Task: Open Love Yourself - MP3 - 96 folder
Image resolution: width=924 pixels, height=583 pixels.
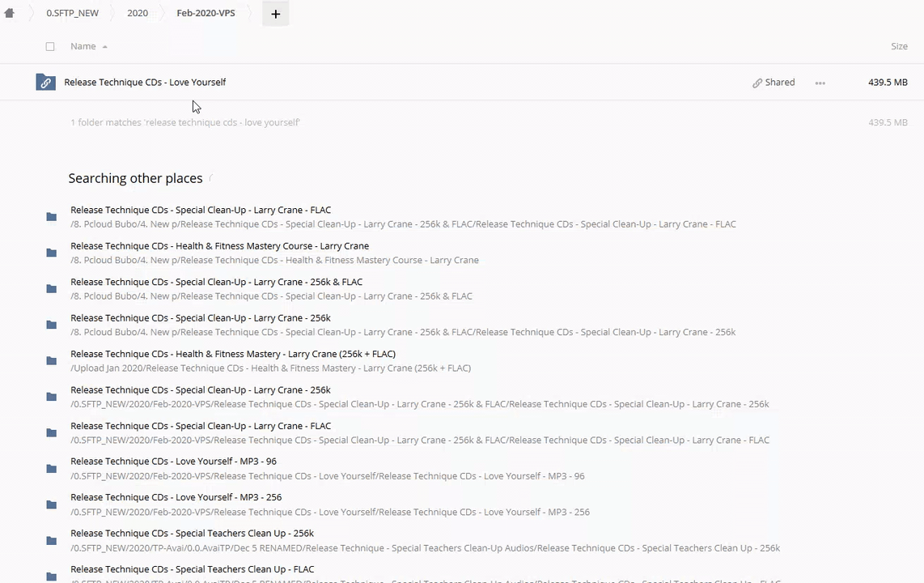Action: [x=173, y=461]
